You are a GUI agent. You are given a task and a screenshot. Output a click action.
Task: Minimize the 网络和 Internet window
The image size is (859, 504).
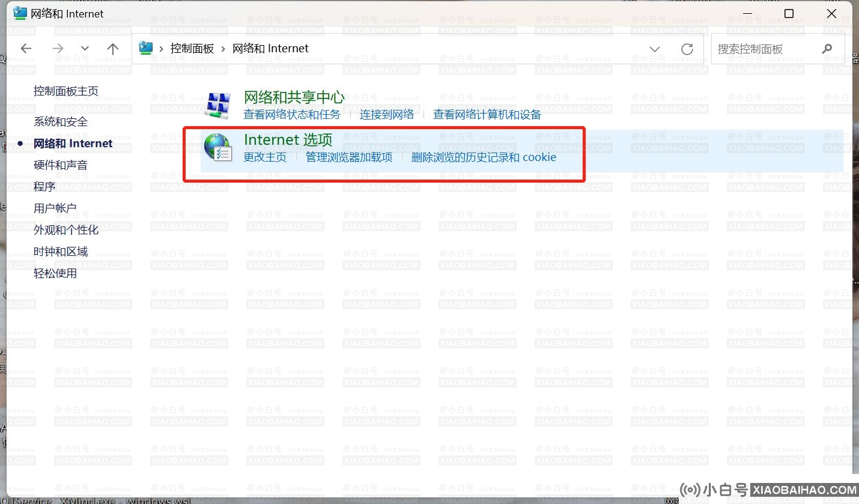pos(748,13)
